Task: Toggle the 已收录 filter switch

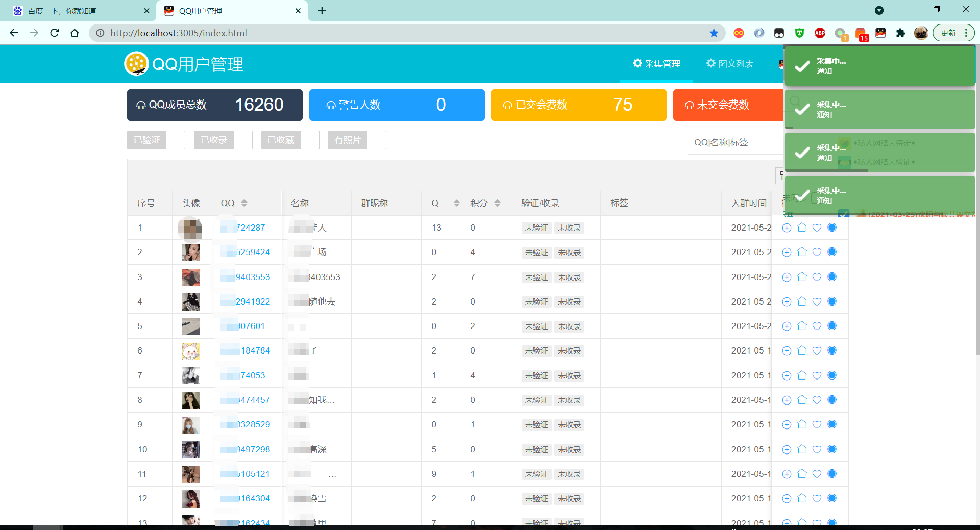Action: coord(224,140)
